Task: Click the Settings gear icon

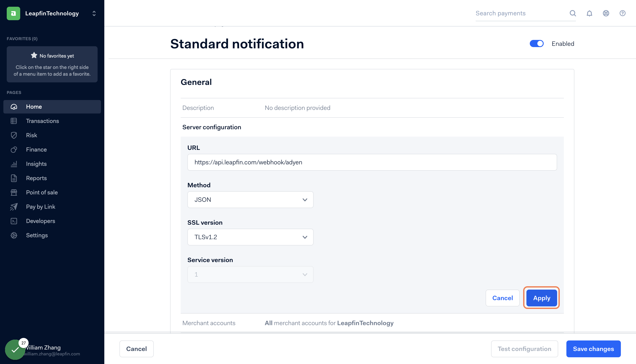Action: (14, 235)
